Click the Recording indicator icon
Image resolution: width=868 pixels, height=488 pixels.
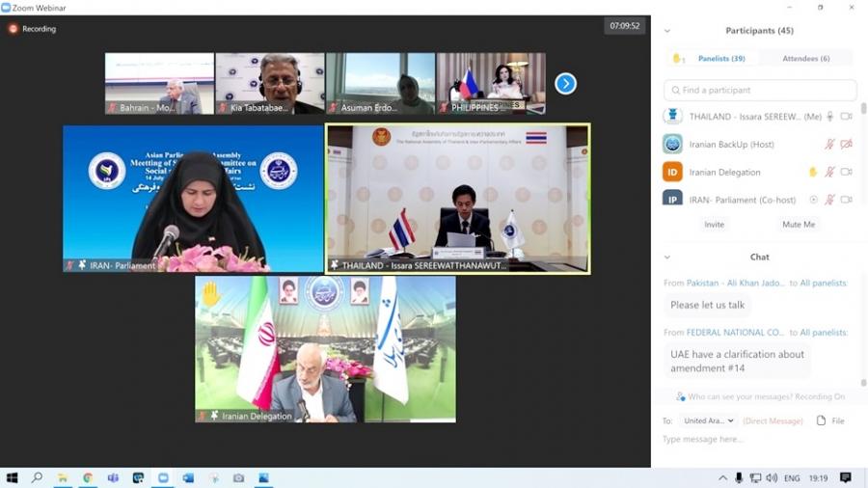coord(14,29)
